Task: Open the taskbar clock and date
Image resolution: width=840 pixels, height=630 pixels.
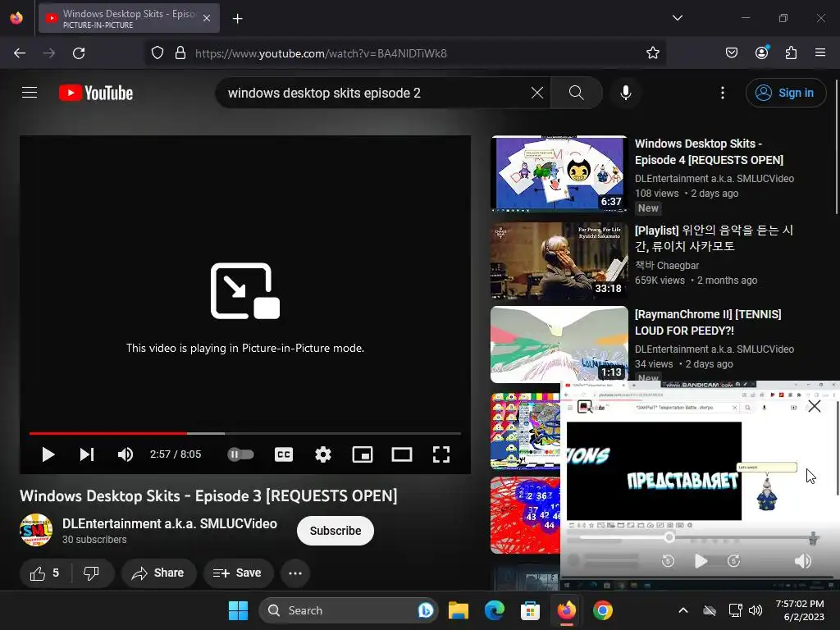Action: click(x=801, y=610)
